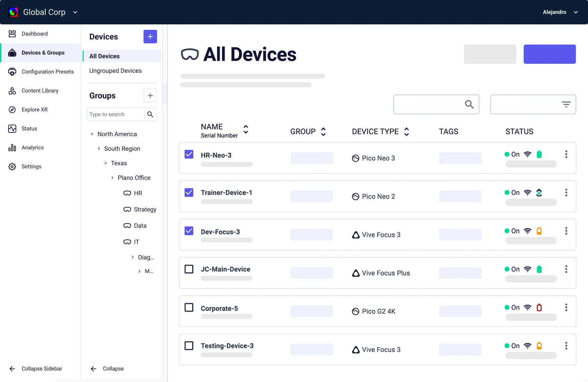Switch to Ungrouped Devices
This screenshot has width=588, height=382.
point(115,70)
